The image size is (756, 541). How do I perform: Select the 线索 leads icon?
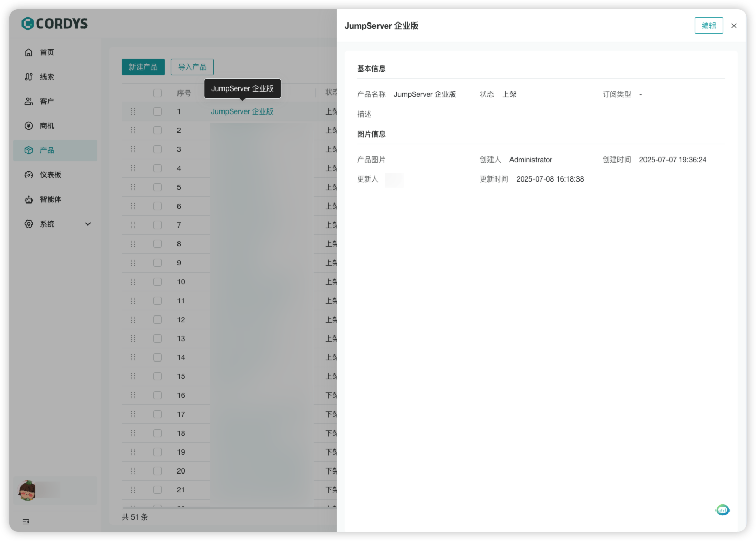pos(29,76)
